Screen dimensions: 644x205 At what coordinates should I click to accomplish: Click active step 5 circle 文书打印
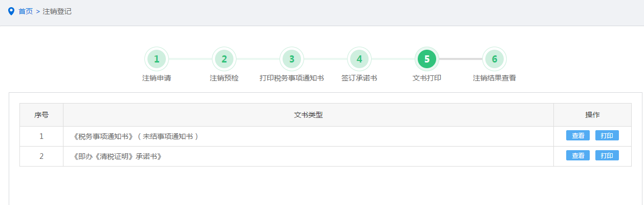(x=427, y=59)
